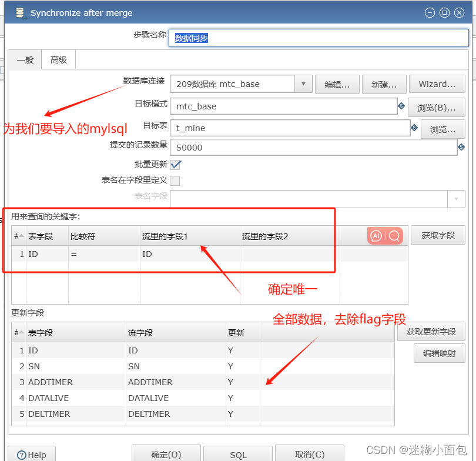Click the 目标模式 field mtc_base
This screenshot has width=476, height=461.
(x=284, y=106)
